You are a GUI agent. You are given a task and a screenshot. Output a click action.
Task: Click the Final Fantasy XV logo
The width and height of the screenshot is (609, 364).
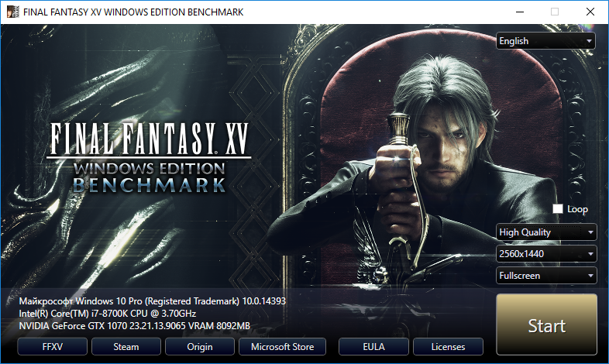[x=149, y=157]
